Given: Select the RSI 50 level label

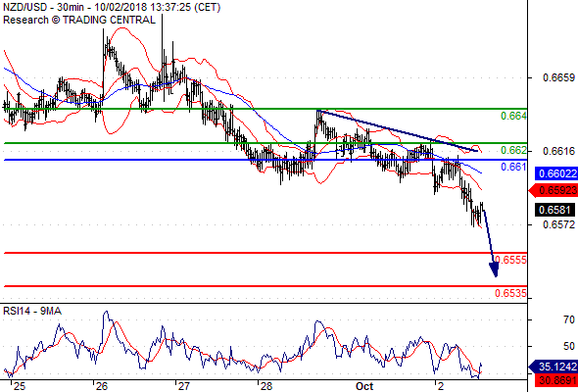Looking at the screenshot, I should click(x=569, y=346).
